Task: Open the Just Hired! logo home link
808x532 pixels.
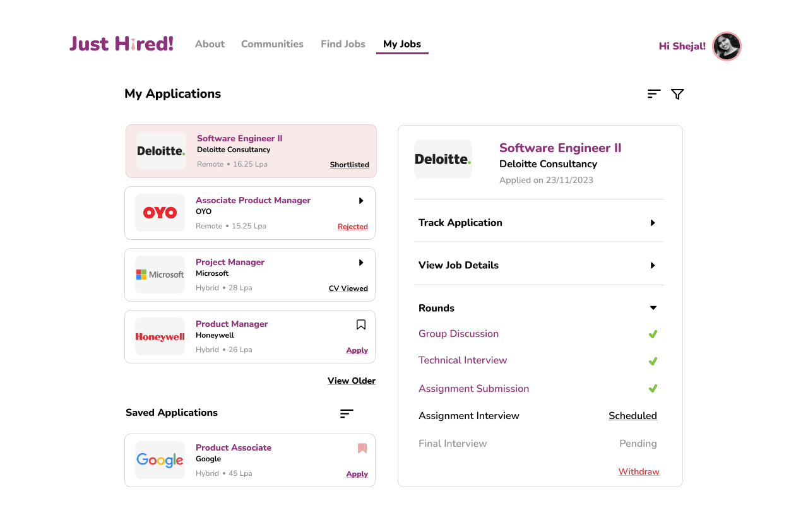Action: pos(121,44)
